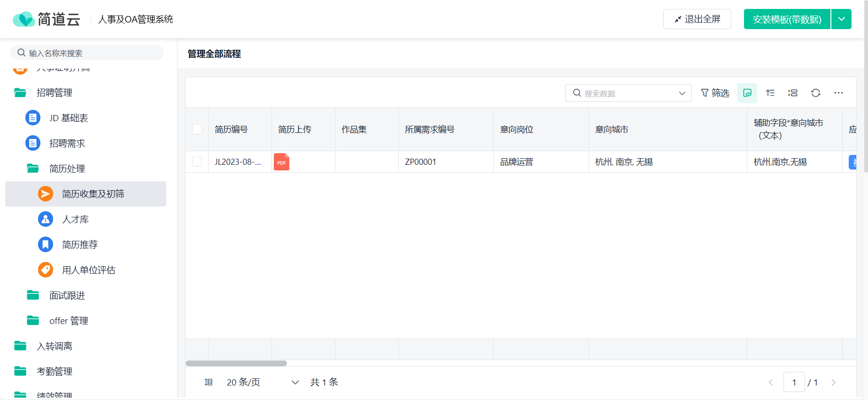Image resolution: width=868 pixels, height=400 pixels.
Task: Click the 人才库 person icon
Action: 46,219
